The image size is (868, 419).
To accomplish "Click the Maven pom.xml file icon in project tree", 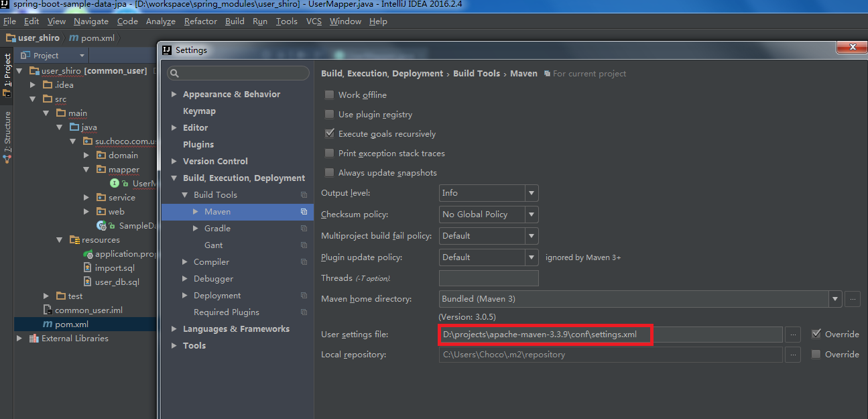I will click(x=47, y=324).
